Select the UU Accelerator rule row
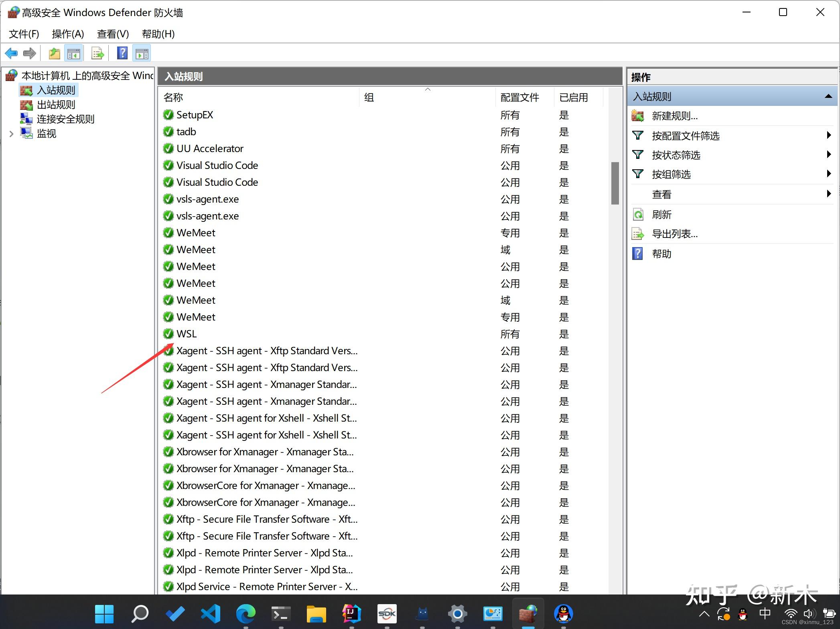 pos(383,148)
